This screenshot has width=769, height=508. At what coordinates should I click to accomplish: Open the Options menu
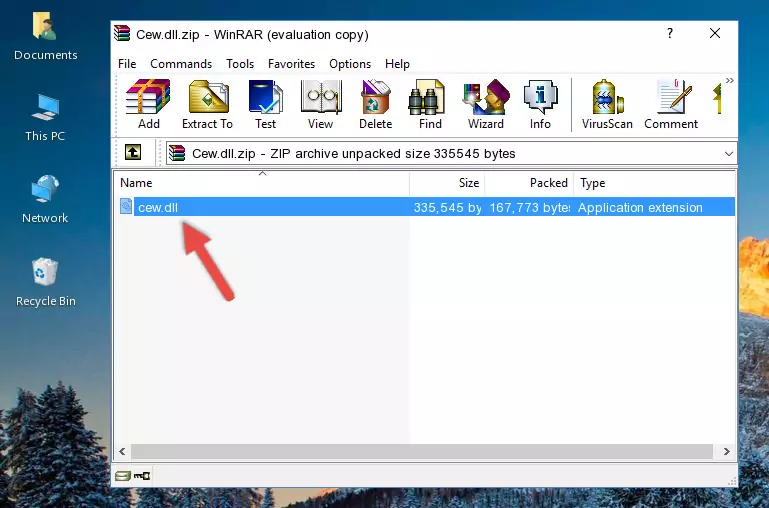pos(350,64)
